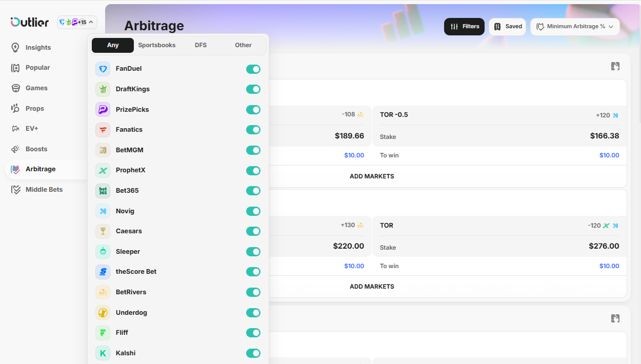Switch off Novig
The width and height of the screenshot is (641, 364).
coord(253,211)
